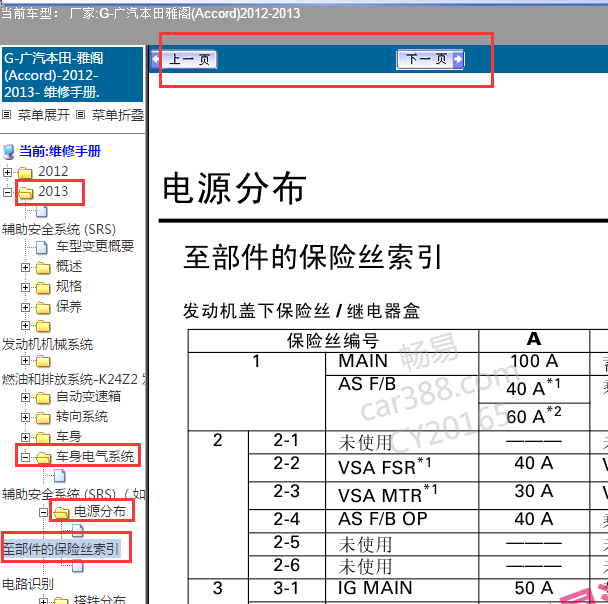This screenshot has height=604, width=608.
Task: Select the 发动机机械系统 tree entry
Action: (x=47, y=344)
